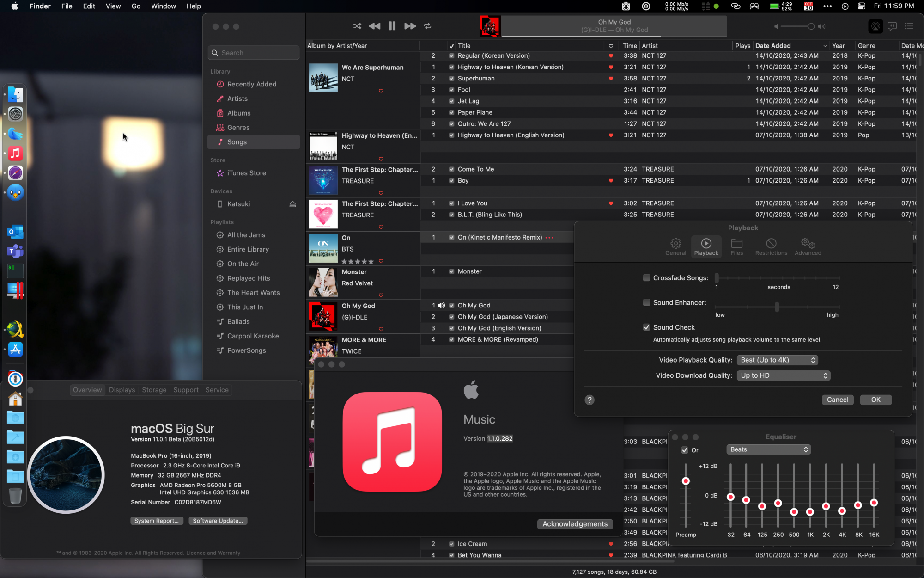The width and height of the screenshot is (924, 578).
Task: Click Date Added column sort arrow
Action: point(825,46)
